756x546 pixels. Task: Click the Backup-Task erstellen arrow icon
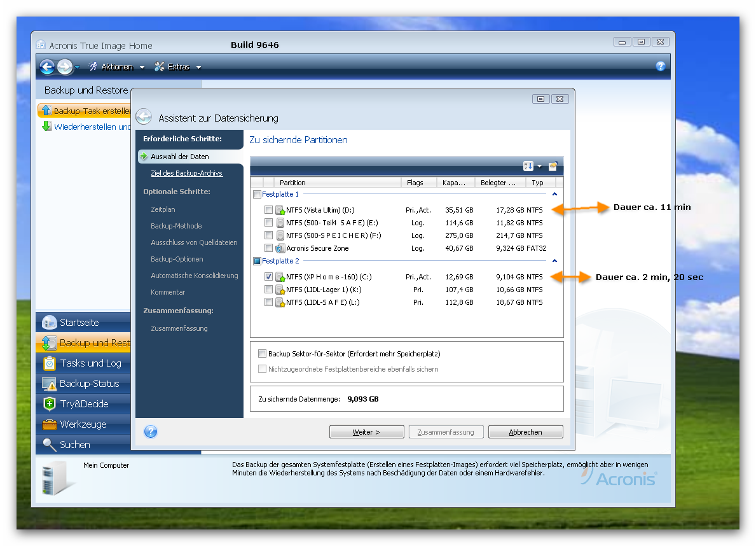[x=46, y=110]
